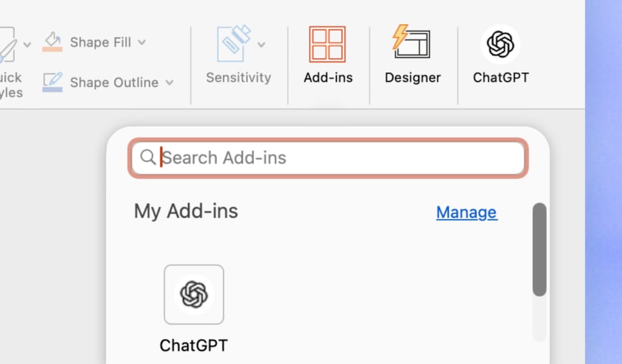Viewport: 622px width, 364px height.
Task: Open the Manage add-ins link
Action: [466, 212]
